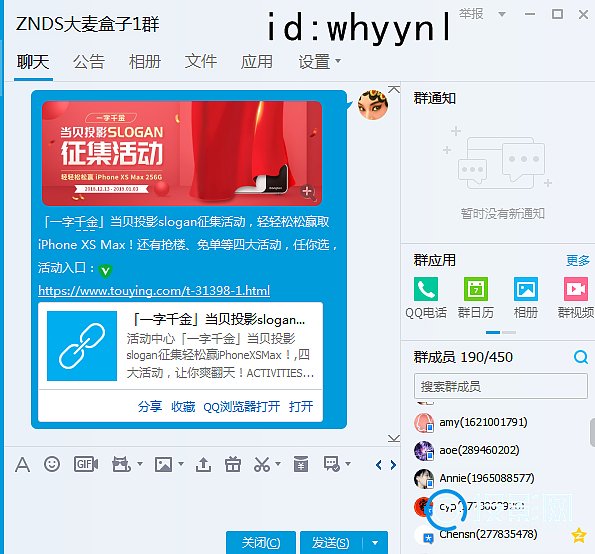595x554 pixels.
Task: Click Annie's member avatar
Action: coord(424,478)
